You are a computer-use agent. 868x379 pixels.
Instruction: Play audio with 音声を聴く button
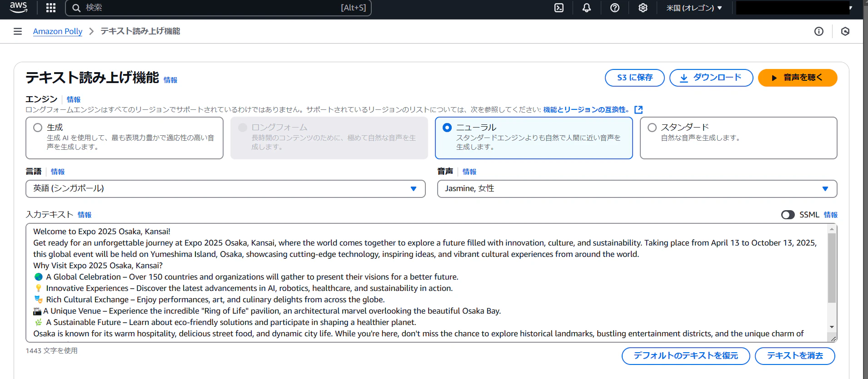[x=798, y=78]
